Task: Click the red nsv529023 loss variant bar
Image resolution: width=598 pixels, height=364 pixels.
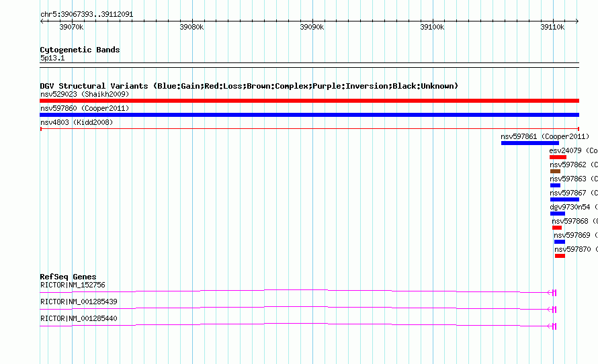Action: (309, 101)
